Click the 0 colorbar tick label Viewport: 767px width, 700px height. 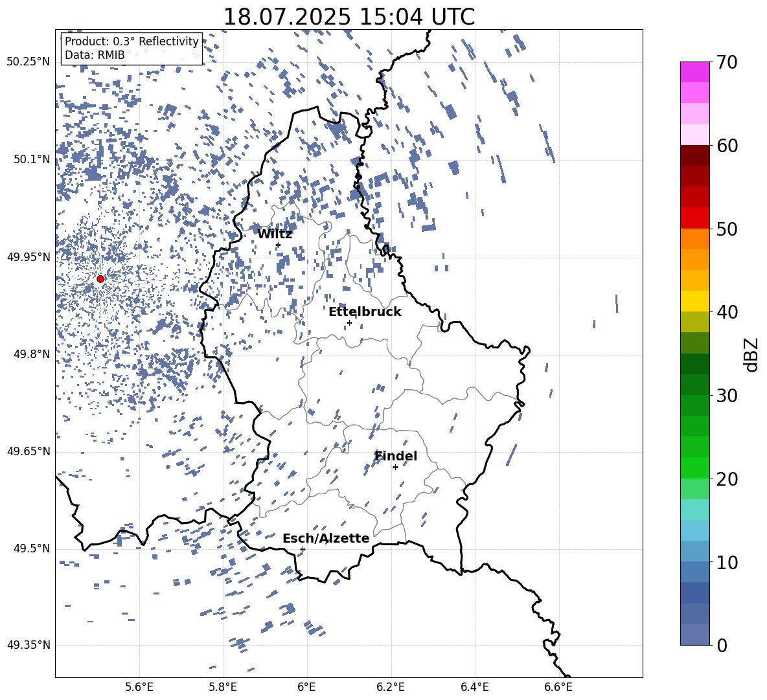[x=722, y=645]
